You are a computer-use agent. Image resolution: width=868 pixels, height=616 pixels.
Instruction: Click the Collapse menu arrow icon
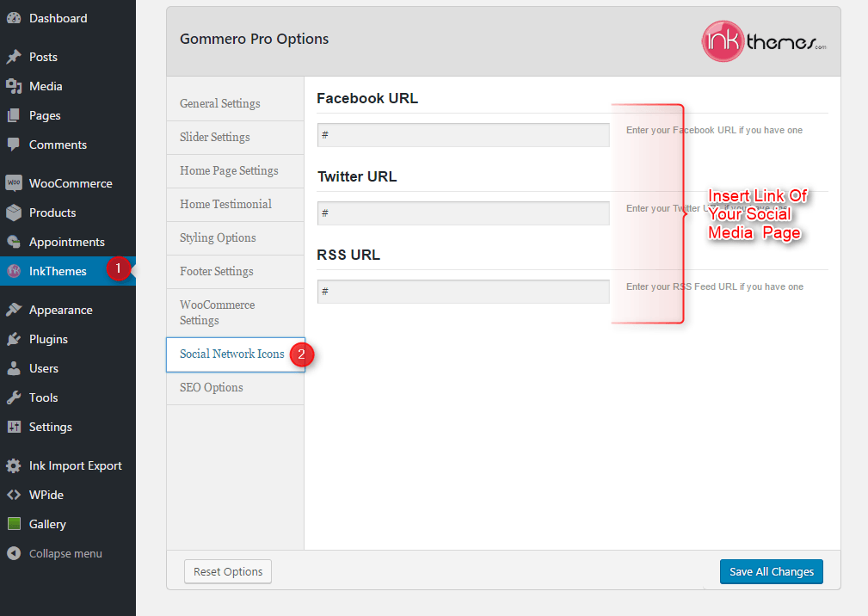click(14, 553)
